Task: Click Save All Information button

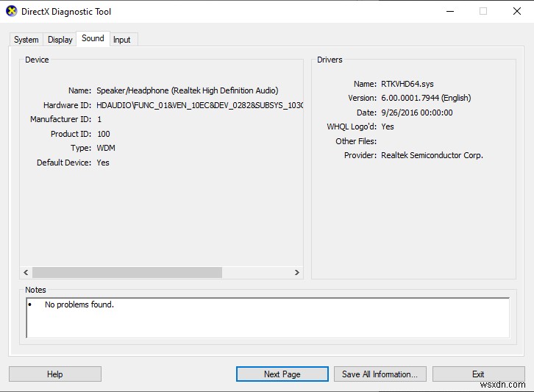Action: [x=380, y=374]
